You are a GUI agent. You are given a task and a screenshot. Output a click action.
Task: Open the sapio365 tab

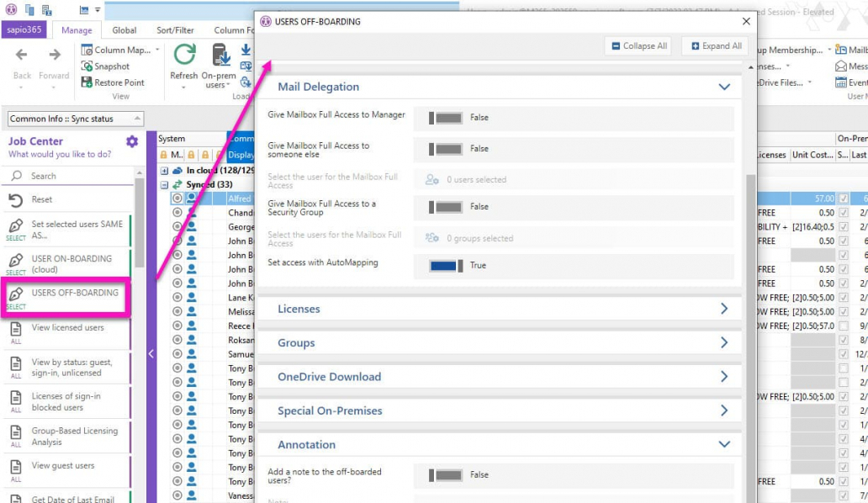24,30
